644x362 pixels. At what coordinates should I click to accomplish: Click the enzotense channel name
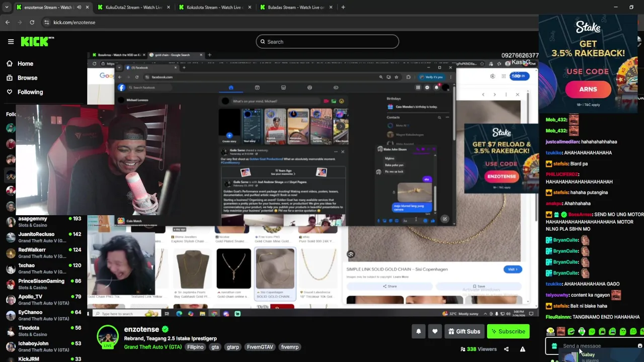(141, 329)
